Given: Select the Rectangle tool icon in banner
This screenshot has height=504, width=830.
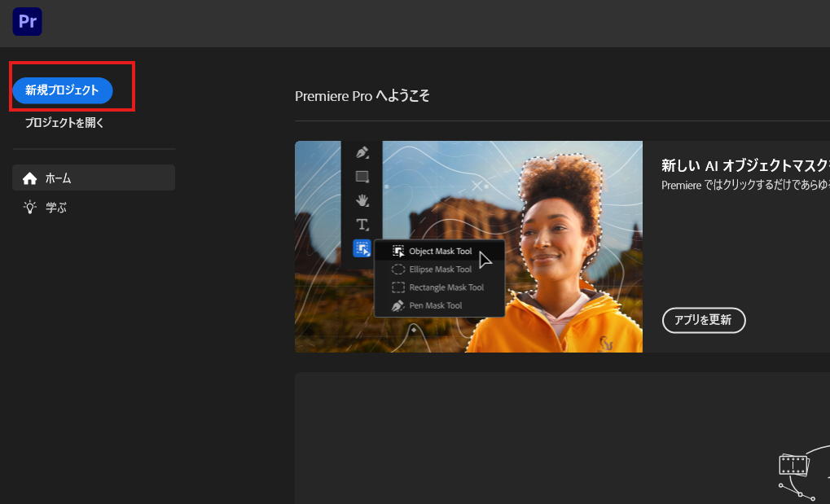Looking at the screenshot, I should click(x=362, y=176).
